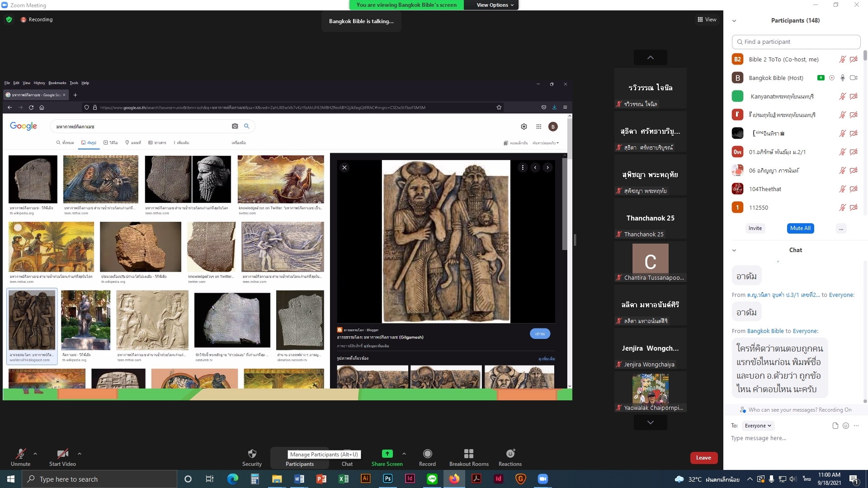
Task: Click mute icon for 104Theethat
Action: (842, 189)
